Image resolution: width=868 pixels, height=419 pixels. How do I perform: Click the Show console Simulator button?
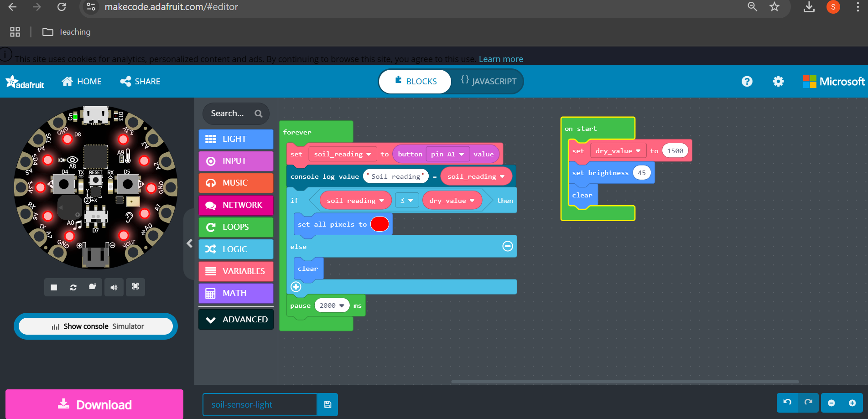coord(96,326)
